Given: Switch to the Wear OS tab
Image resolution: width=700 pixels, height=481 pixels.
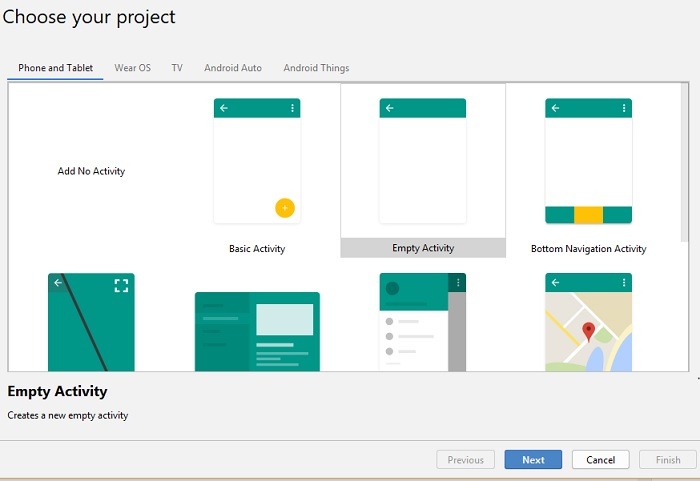Looking at the screenshot, I should click(x=133, y=68).
